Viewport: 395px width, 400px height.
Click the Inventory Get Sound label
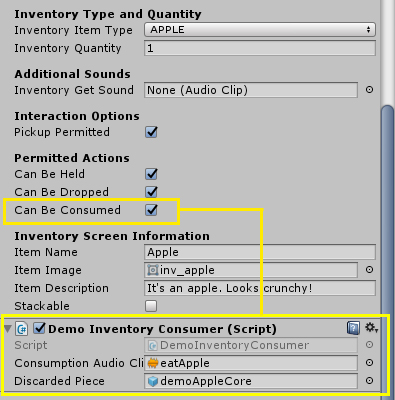(x=74, y=90)
